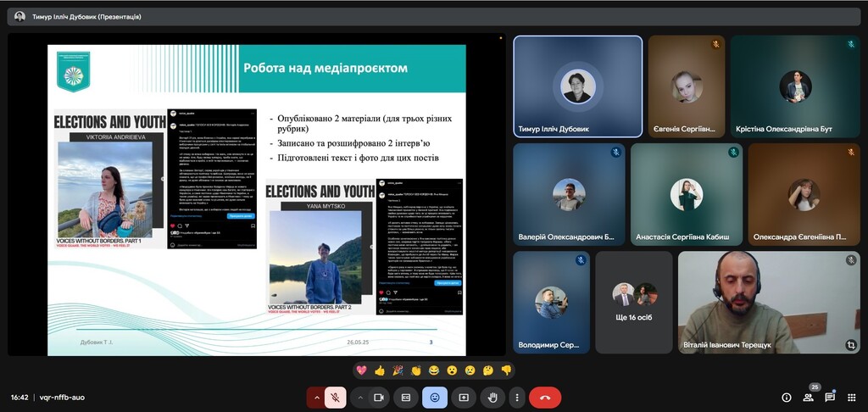This screenshot has height=412, width=868.
Task: Raise your hand
Action: pyautogui.click(x=492, y=397)
